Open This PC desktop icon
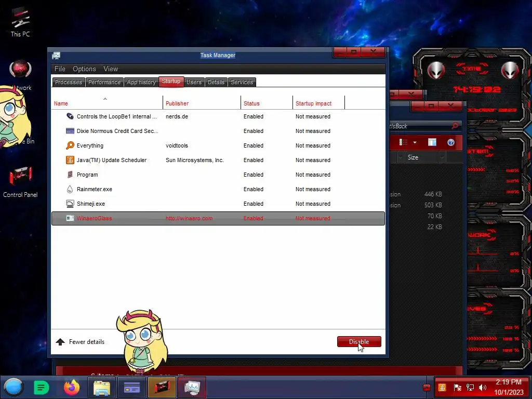This screenshot has height=399, width=532. coord(20,22)
